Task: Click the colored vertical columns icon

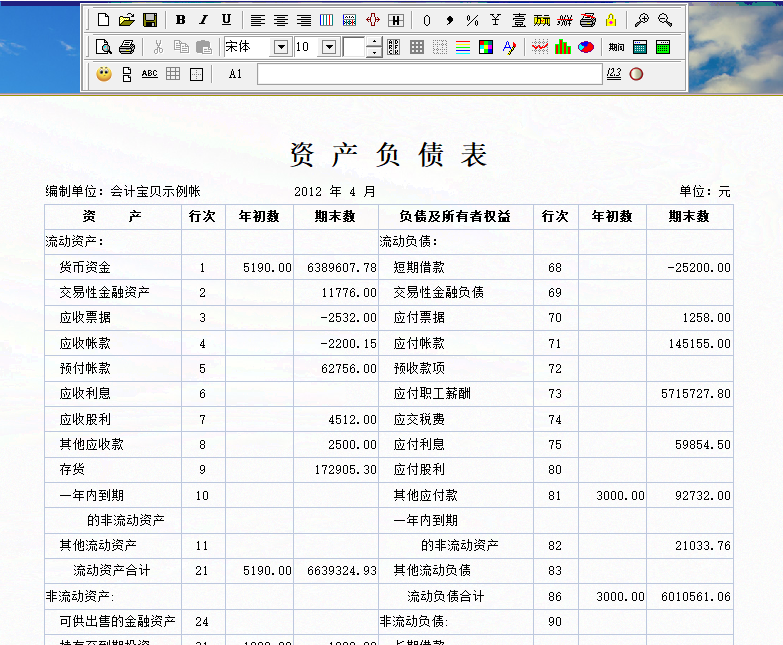Action: tap(327, 20)
